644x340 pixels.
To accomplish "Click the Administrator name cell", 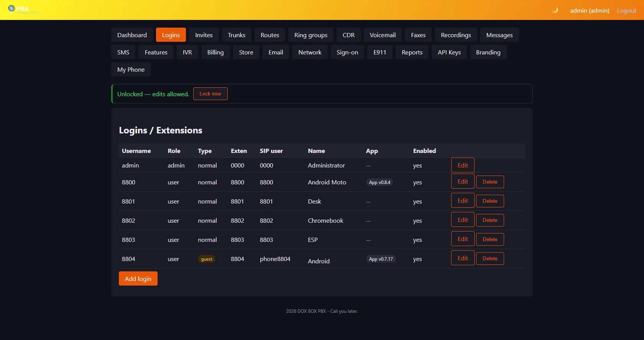I will click(326, 165).
